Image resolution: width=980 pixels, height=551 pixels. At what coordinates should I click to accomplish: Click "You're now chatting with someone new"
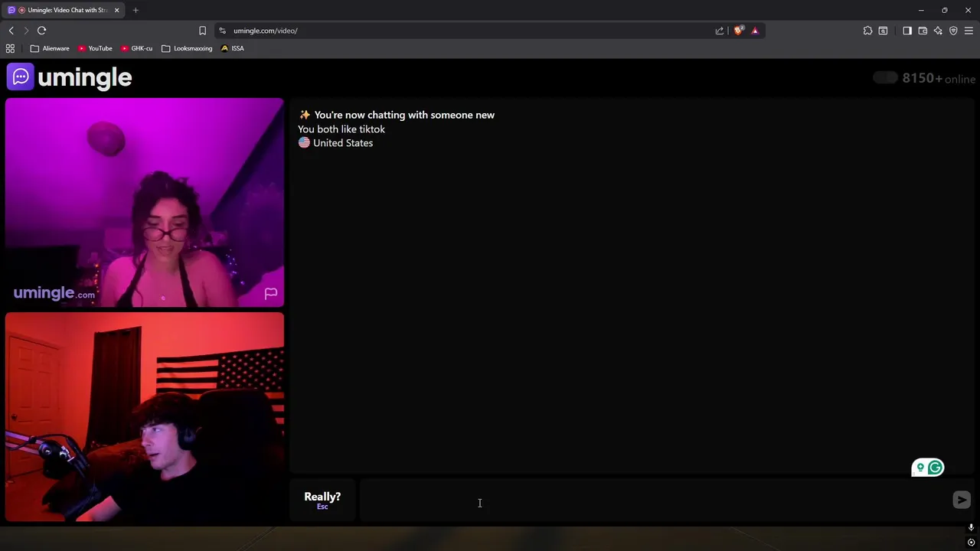pyautogui.click(x=404, y=115)
